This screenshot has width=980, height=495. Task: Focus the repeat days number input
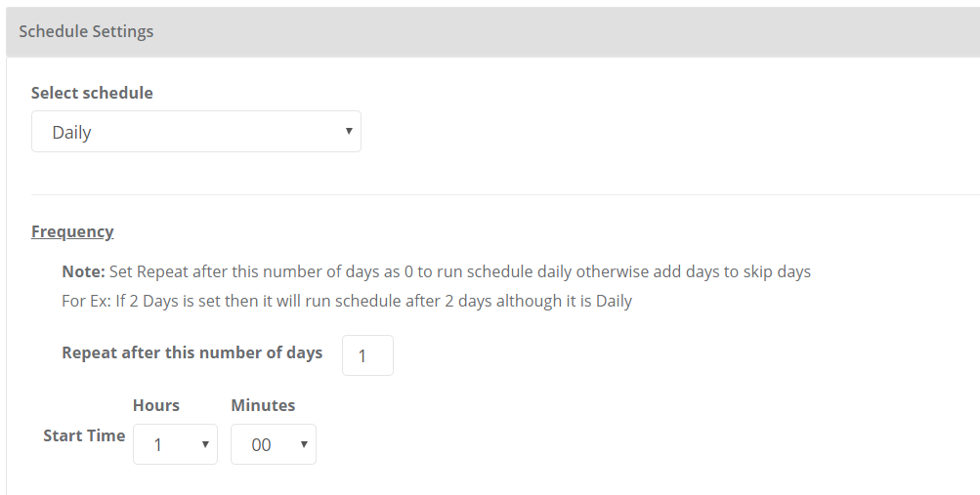click(367, 356)
